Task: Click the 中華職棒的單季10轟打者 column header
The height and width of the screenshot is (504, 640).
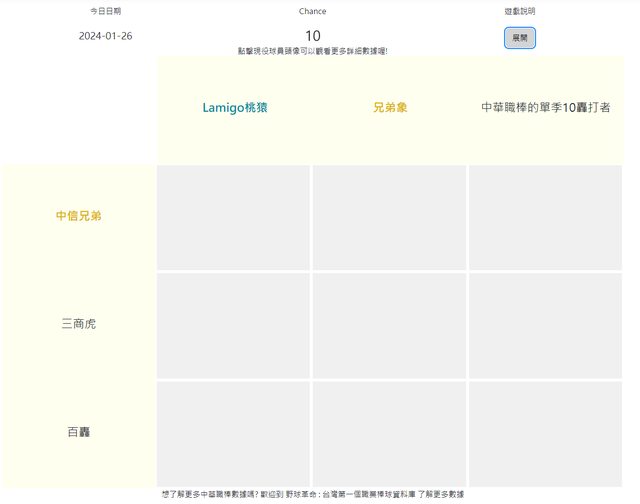Action: [546, 107]
